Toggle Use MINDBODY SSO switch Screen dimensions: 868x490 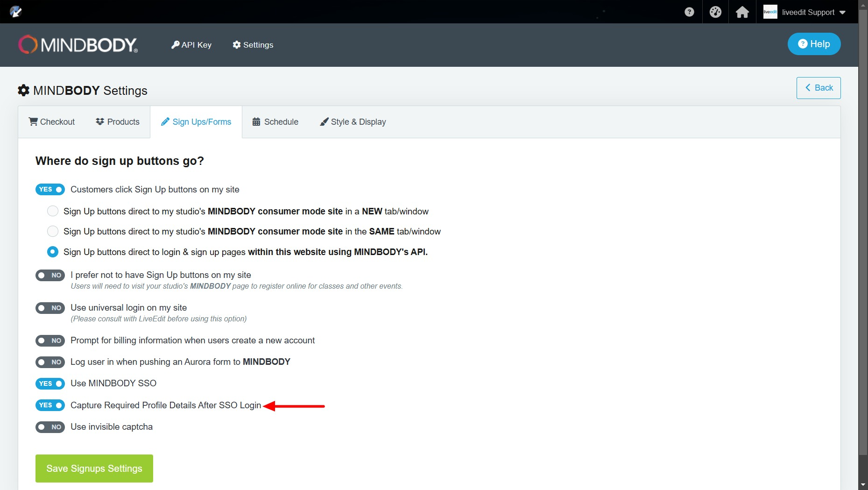(50, 384)
